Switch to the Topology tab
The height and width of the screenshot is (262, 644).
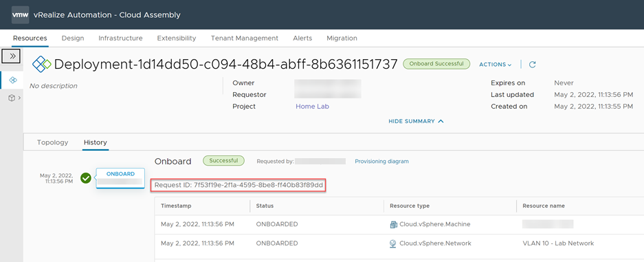[x=52, y=142]
